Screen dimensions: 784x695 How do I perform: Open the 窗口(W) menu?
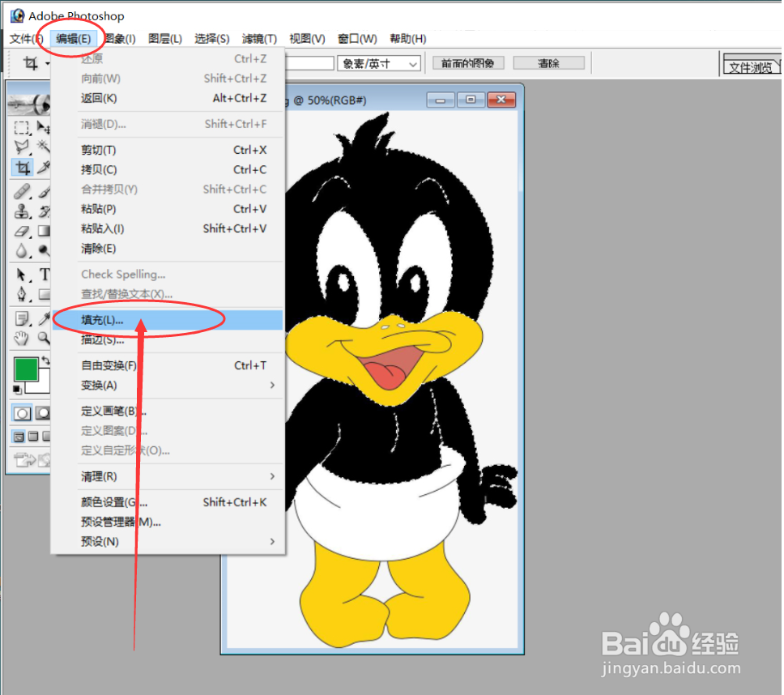pos(357,39)
